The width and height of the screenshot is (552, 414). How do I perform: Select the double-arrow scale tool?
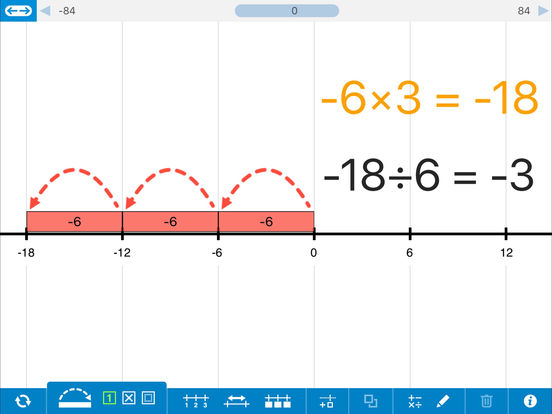tap(237, 401)
